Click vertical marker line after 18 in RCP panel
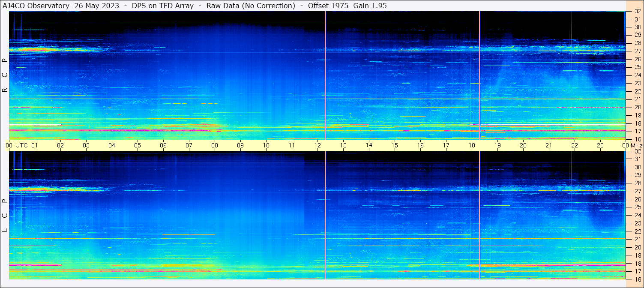 tap(479, 75)
